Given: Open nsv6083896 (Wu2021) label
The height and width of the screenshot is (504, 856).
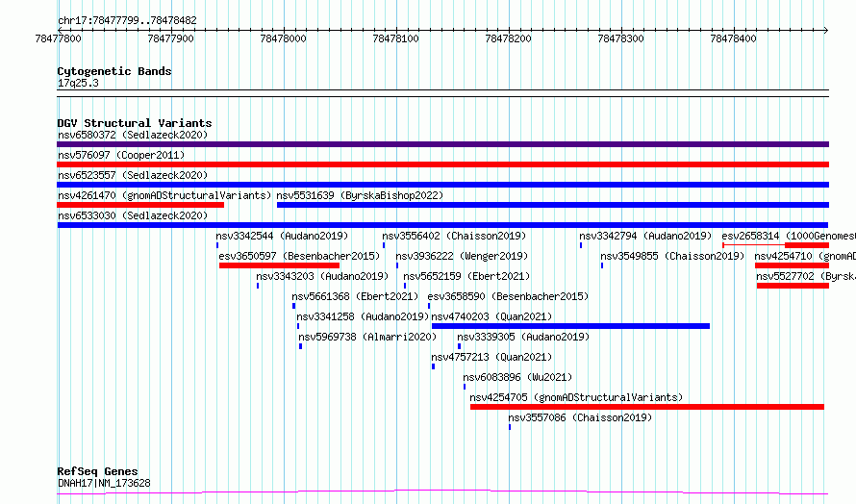Looking at the screenshot, I should click(517, 377).
